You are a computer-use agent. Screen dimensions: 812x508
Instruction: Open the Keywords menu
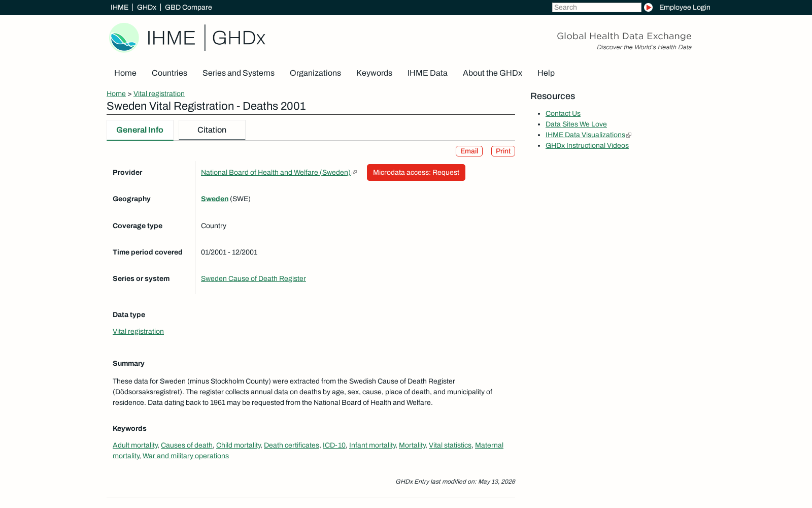pos(374,73)
